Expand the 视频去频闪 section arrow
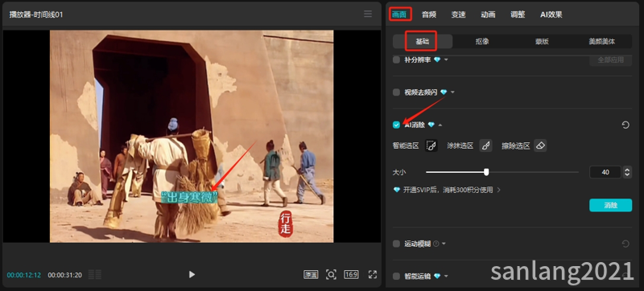This screenshot has width=644, height=291. tap(452, 92)
